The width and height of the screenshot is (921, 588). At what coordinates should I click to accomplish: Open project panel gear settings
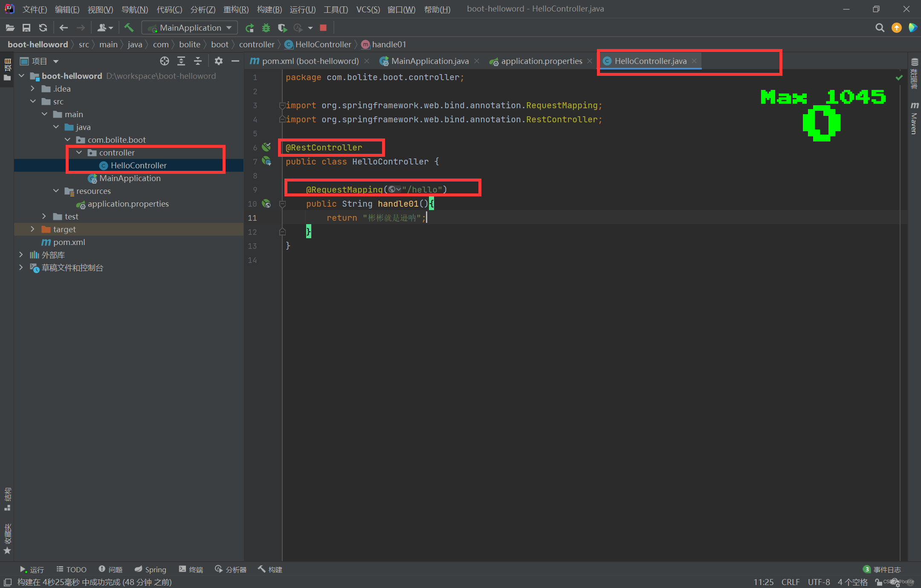pyautogui.click(x=219, y=61)
